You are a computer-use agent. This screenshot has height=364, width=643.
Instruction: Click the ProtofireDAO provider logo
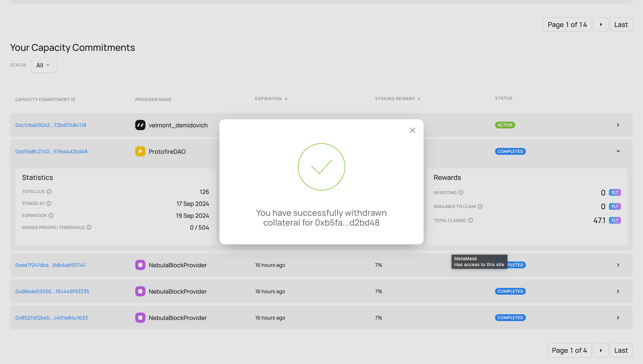(x=140, y=151)
